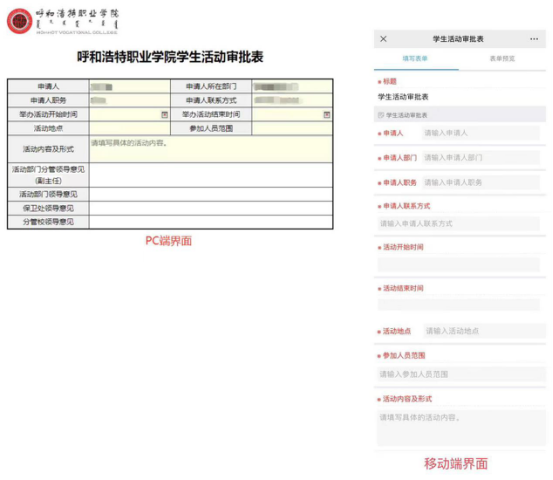Focus mobile 请输入申请人 input
Screen dimensions: 553x480
point(481,133)
